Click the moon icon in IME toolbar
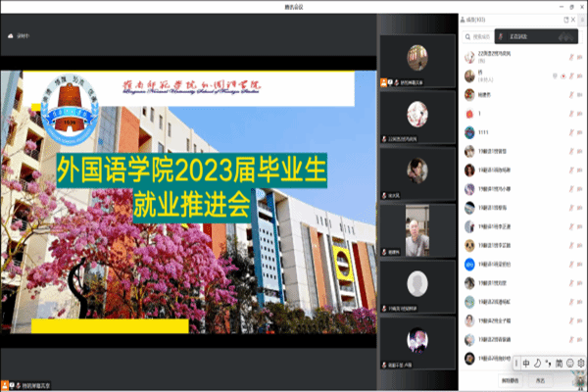588x392 pixels. tap(537, 363)
